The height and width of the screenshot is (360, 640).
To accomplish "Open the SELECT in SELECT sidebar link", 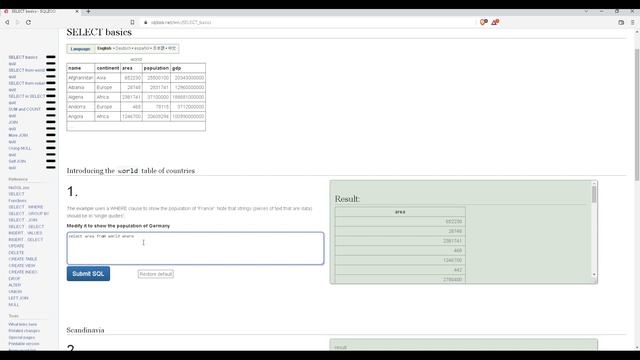I will (27, 96).
